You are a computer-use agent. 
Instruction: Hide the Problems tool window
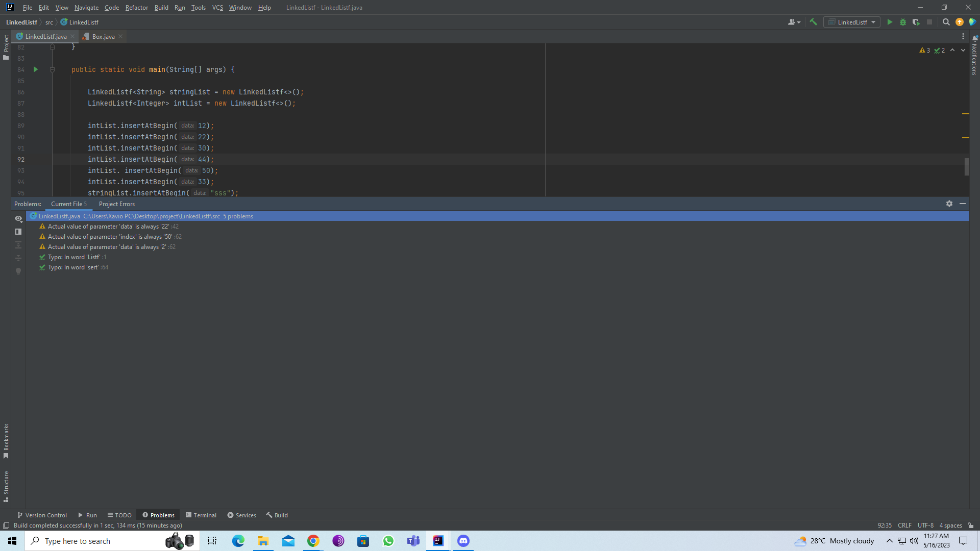point(963,204)
